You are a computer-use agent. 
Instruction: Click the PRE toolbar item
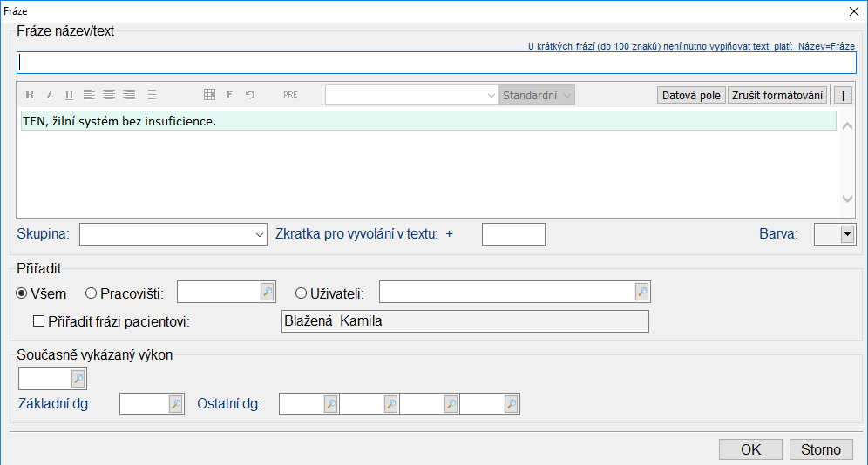(290, 95)
